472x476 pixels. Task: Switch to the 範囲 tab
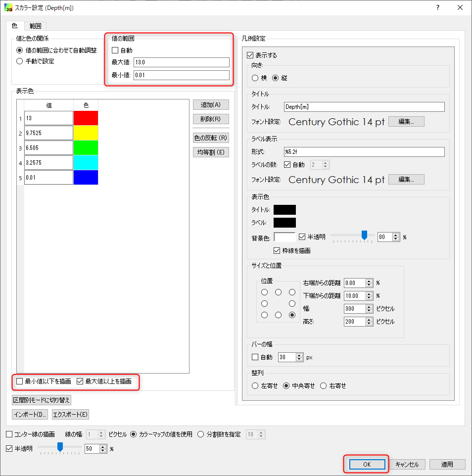pyautogui.click(x=35, y=26)
